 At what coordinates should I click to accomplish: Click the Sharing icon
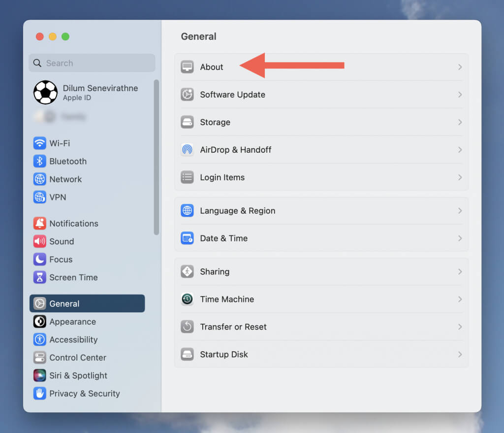(187, 271)
